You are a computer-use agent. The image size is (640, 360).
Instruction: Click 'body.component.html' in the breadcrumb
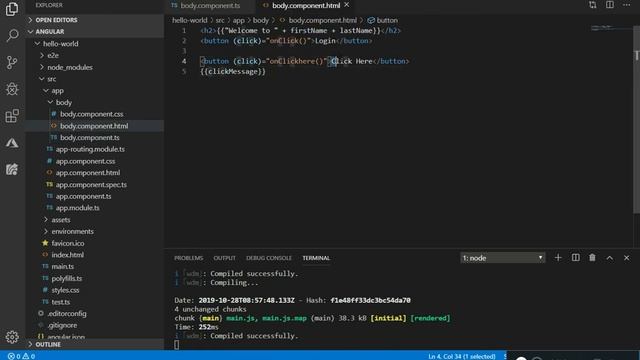(x=322, y=20)
